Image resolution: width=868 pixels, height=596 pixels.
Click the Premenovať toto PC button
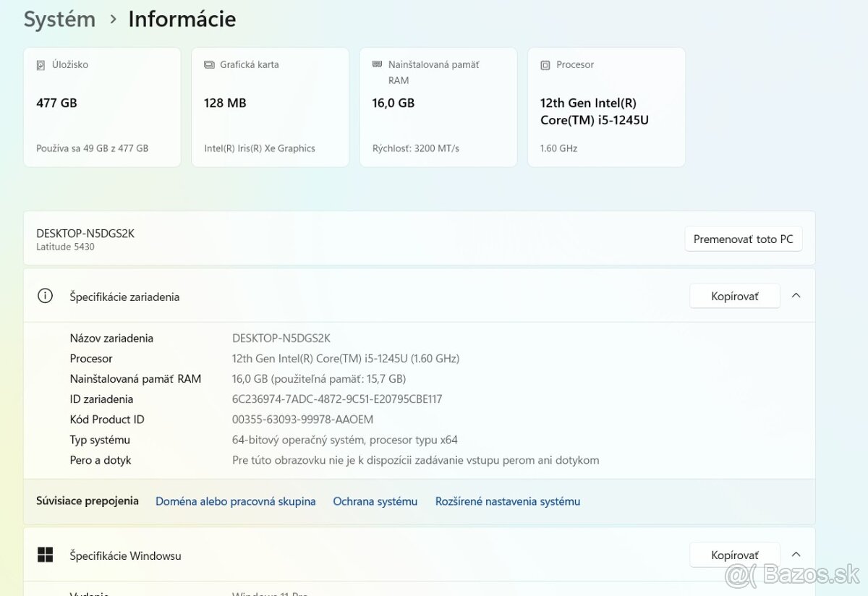point(743,239)
